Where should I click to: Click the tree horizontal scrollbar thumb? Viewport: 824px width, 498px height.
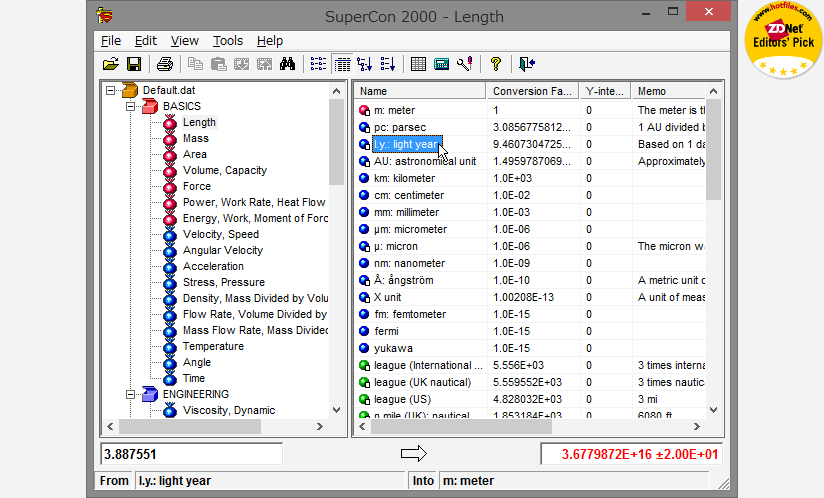click(x=190, y=427)
